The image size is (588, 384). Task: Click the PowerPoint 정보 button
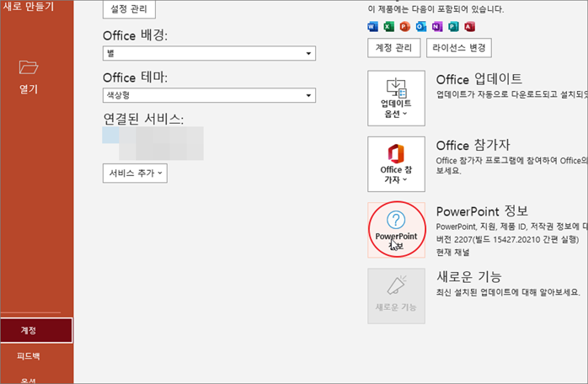[x=396, y=230]
